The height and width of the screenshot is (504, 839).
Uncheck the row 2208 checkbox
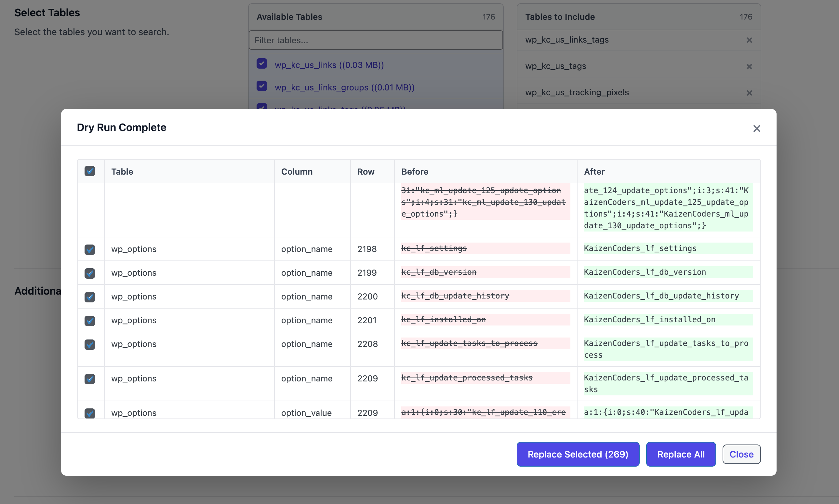pyautogui.click(x=90, y=344)
